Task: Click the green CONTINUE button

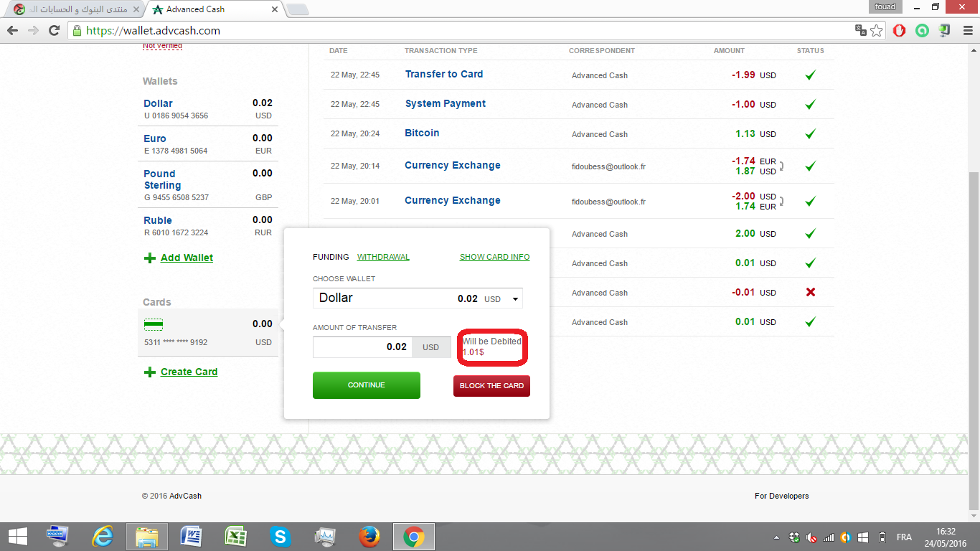Action: click(x=367, y=385)
